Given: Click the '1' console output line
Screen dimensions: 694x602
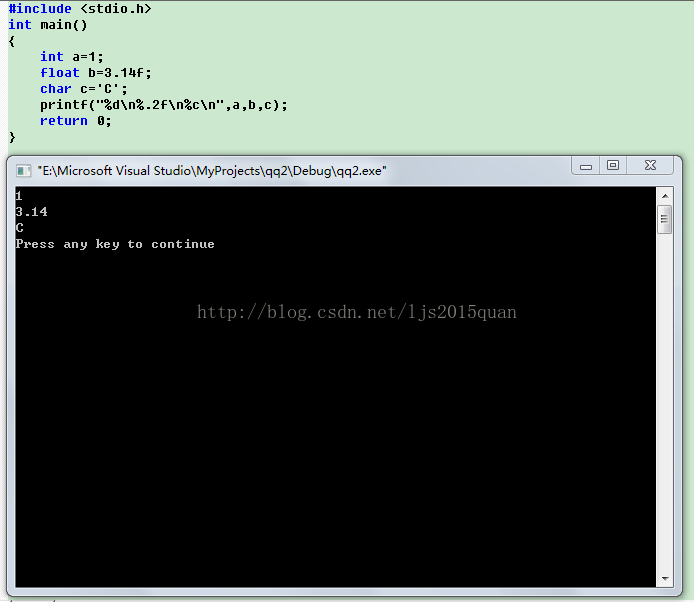Looking at the screenshot, I should [19, 196].
